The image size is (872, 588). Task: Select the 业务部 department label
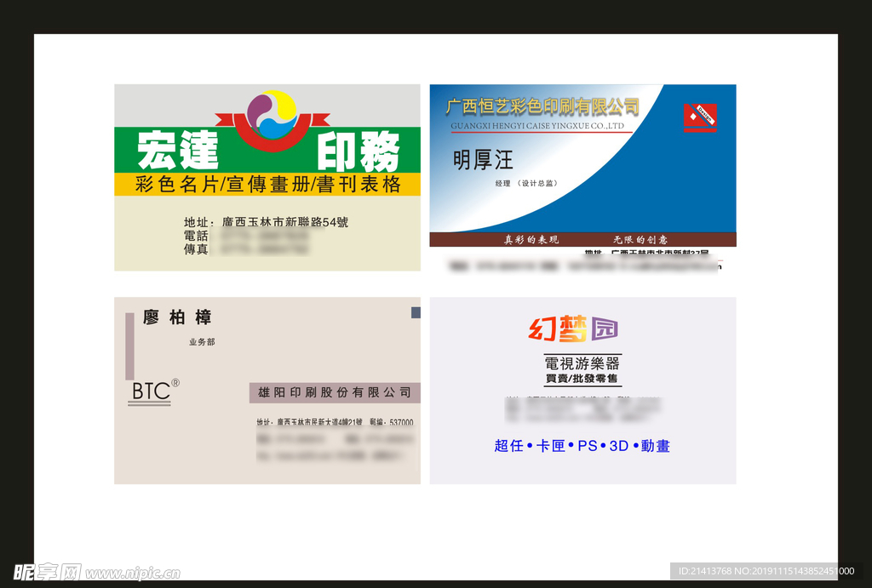pyautogui.click(x=202, y=342)
